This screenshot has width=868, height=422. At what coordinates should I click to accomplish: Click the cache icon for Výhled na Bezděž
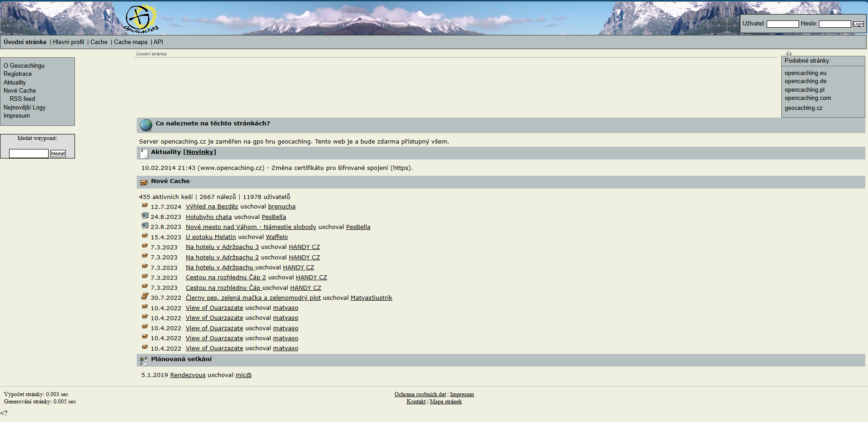click(x=145, y=206)
